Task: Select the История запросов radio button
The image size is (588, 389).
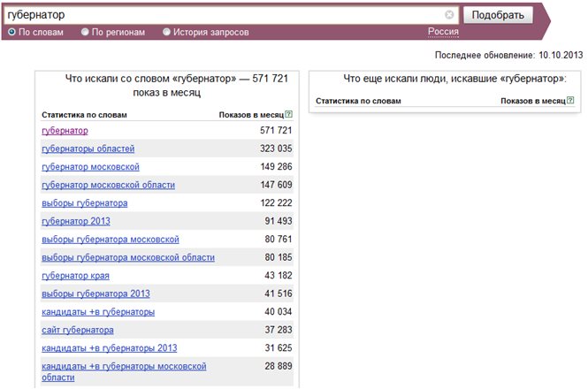Action: tap(166, 32)
